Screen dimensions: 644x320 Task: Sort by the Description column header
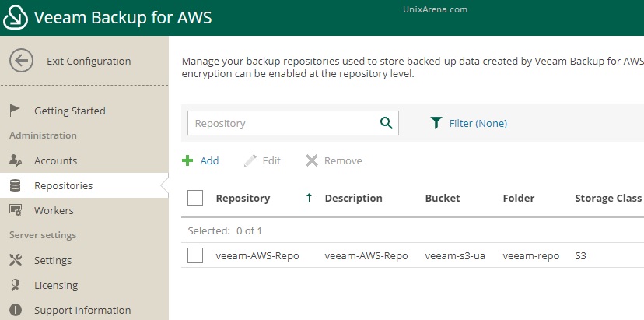pyautogui.click(x=353, y=199)
